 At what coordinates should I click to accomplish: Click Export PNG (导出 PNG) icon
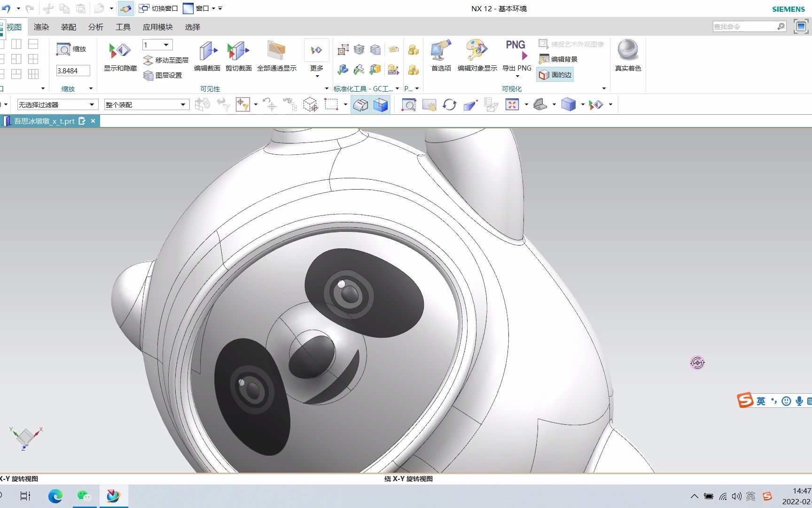coord(516,51)
